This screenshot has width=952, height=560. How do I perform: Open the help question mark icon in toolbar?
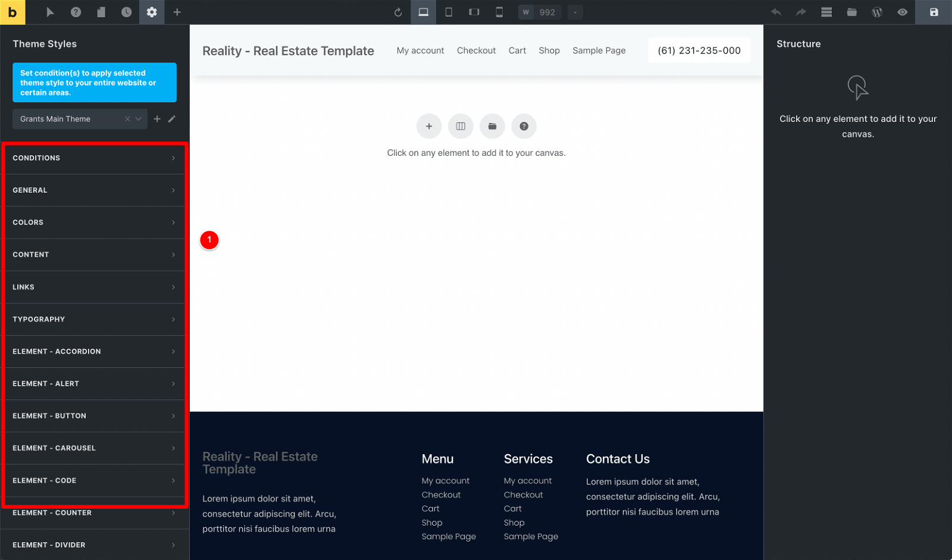click(x=76, y=12)
